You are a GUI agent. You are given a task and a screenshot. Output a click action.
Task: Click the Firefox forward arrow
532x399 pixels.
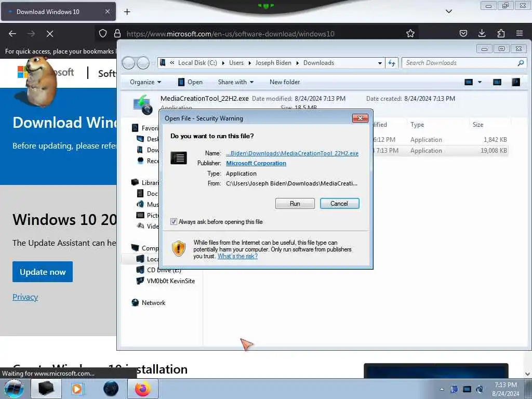pos(31,34)
